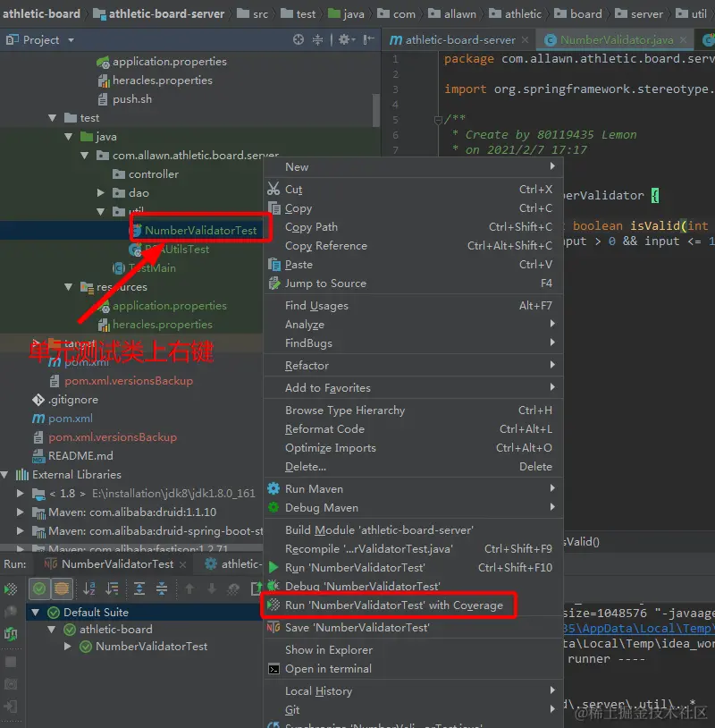Choose Delete... in context menu
Screen dimensions: 715x728
click(414, 467)
